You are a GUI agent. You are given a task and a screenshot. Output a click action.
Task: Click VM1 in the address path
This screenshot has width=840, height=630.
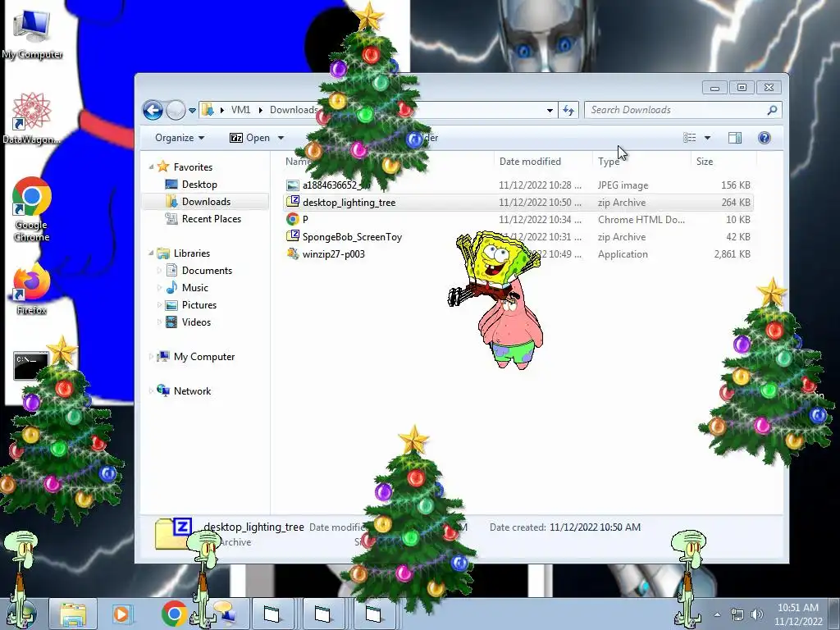coord(240,110)
